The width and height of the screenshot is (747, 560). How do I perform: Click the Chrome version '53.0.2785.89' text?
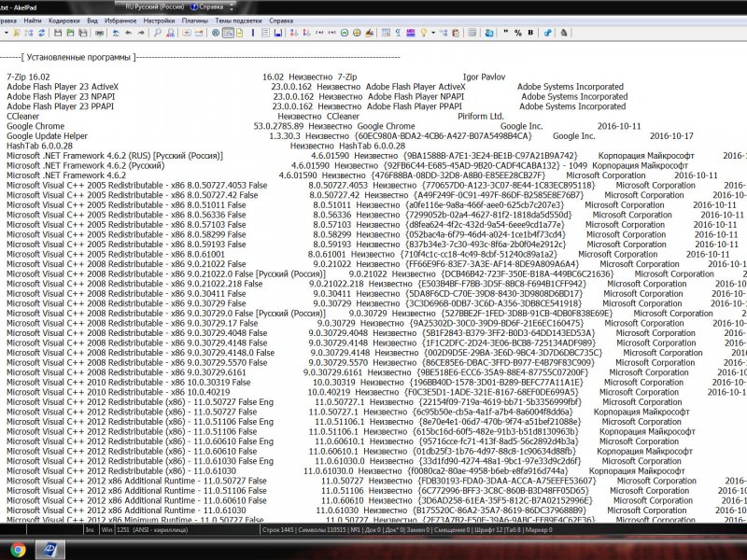point(278,126)
